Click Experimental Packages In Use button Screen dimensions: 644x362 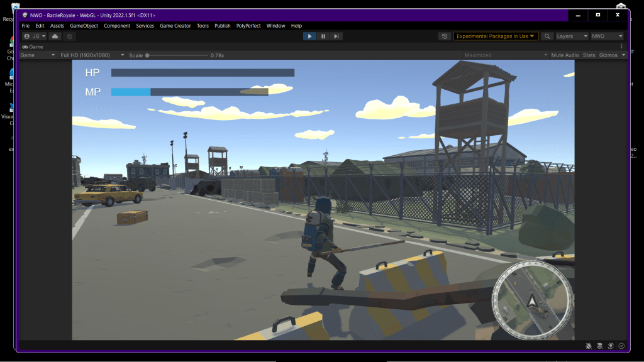click(496, 36)
